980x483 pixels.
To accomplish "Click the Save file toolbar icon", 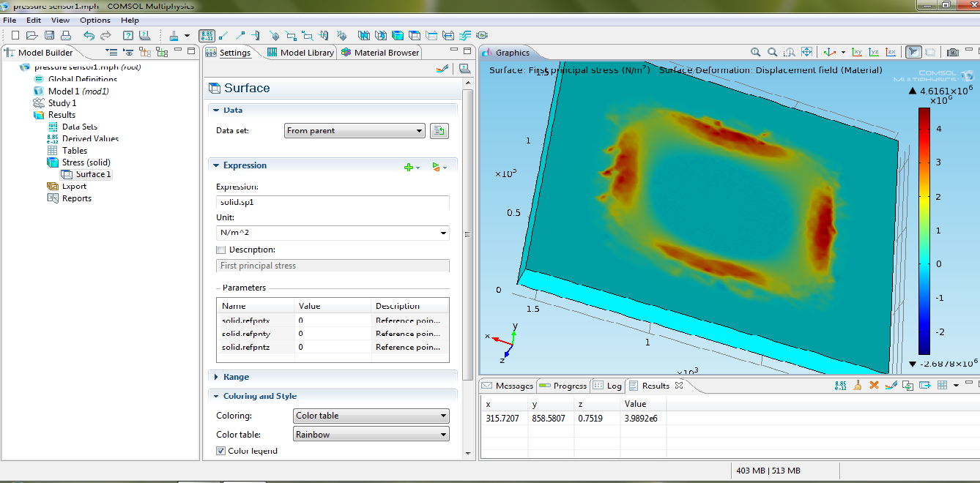I will click(49, 35).
